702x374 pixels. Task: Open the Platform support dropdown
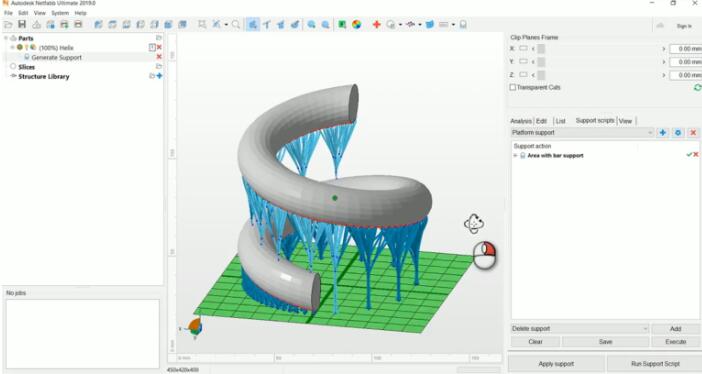pos(582,133)
